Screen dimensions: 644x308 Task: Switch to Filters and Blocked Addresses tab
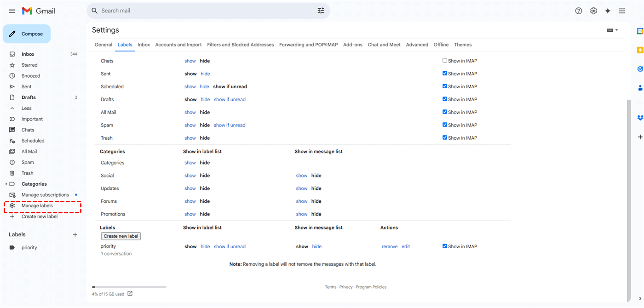pyautogui.click(x=240, y=45)
